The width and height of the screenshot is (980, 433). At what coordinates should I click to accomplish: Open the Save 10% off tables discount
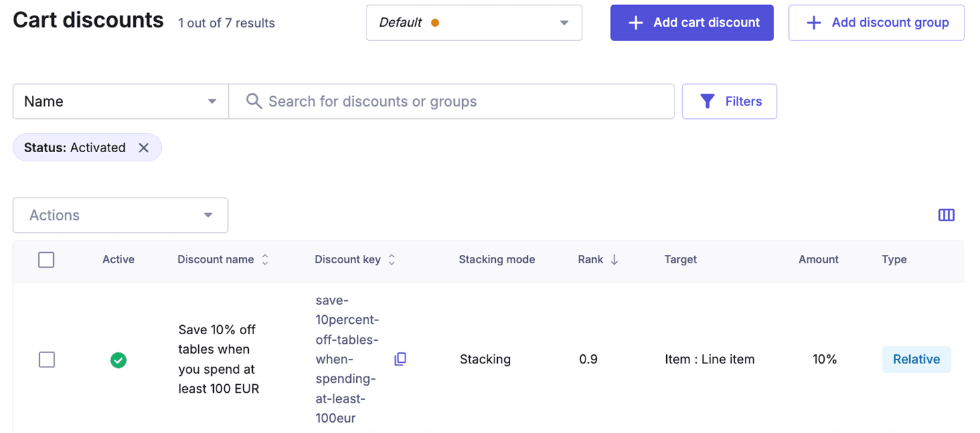[x=218, y=360]
